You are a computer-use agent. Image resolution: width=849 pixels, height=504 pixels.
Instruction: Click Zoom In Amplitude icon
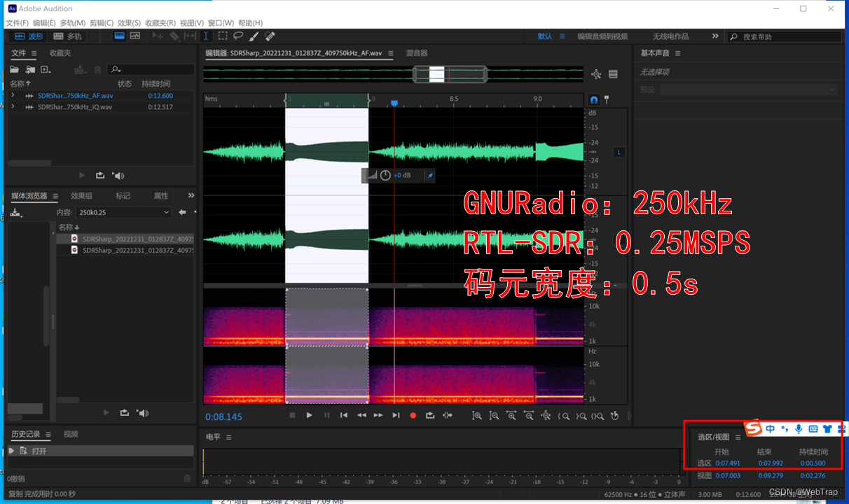[477, 416]
